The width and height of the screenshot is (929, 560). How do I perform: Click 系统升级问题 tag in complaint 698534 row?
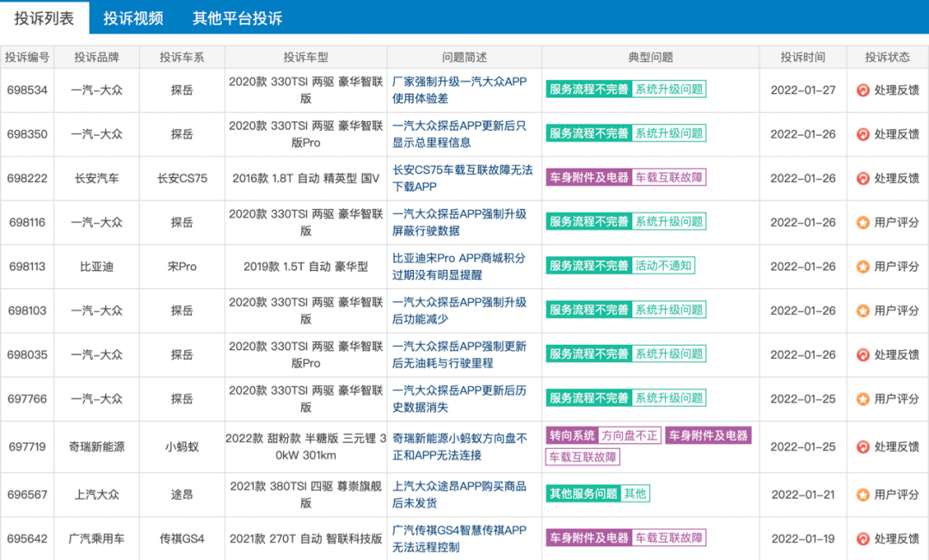(669, 89)
